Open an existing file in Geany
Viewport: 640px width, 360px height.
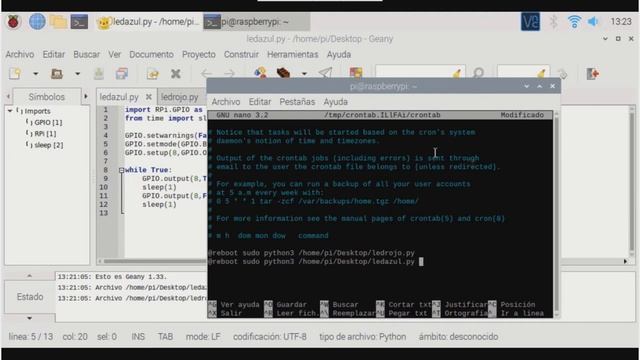(x=57, y=74)
